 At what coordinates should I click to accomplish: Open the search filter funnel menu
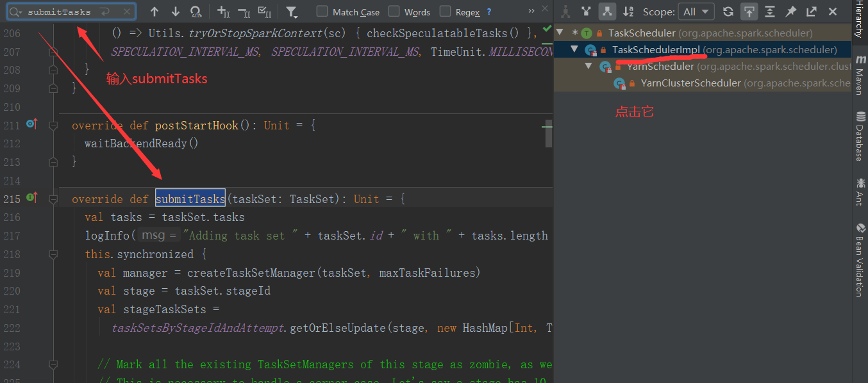292,12
